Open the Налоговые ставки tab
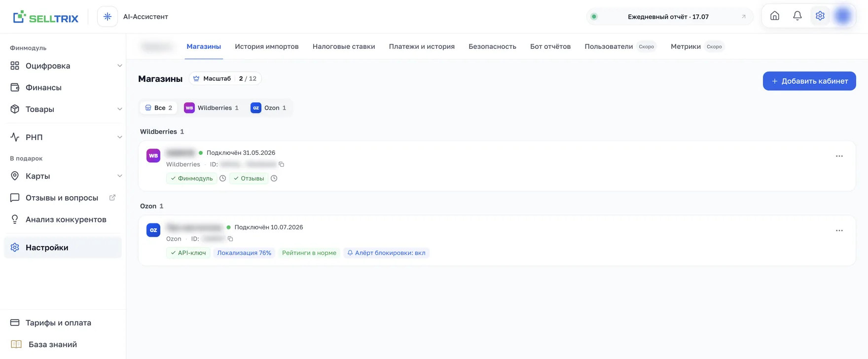The height and width of the screenshot is (359, 868). pyautogui.click(x=344, y=46)
